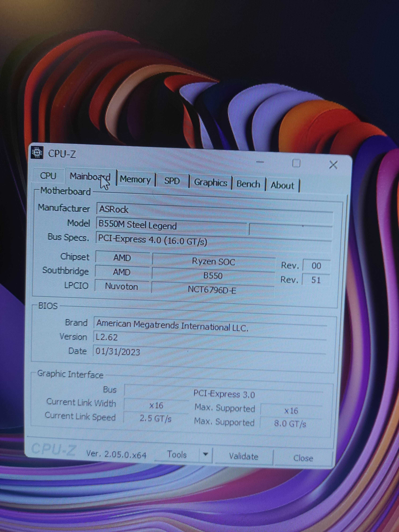This screenshot has height=532, width=399.
Task: Click the Current Link Speed 2.5 GT/s value
Action: point(156,419)
